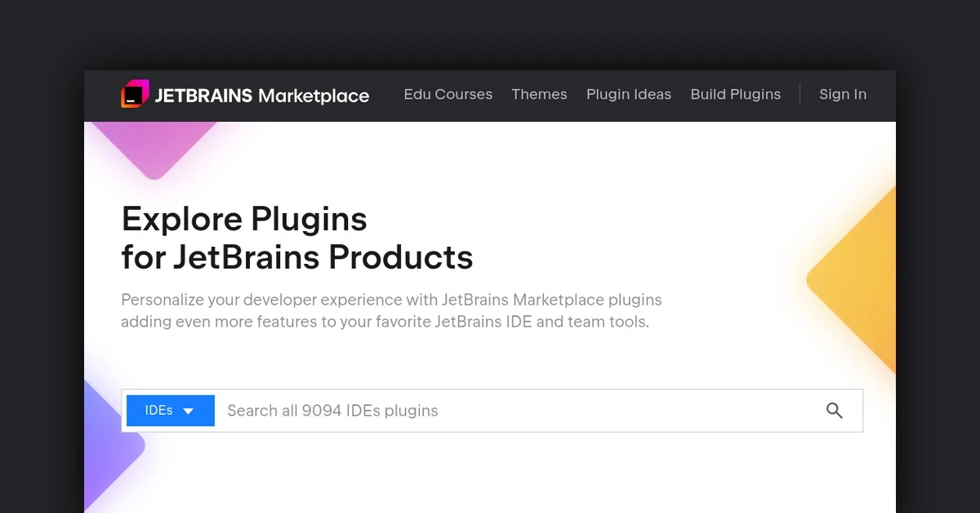Image resolution: width=980 pixels, height=513 pixels.
Task: Open the blue IDEs product selector
Action: (170, 411)
